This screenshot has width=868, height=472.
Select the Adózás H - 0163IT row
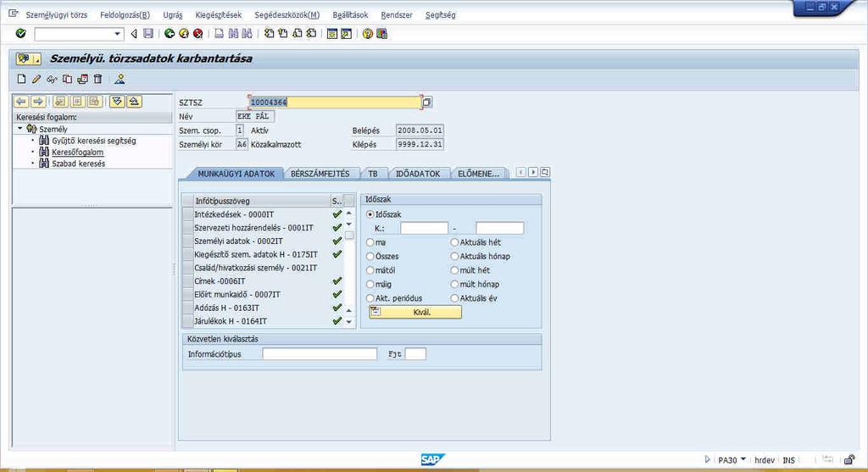[x=263, y=308]
